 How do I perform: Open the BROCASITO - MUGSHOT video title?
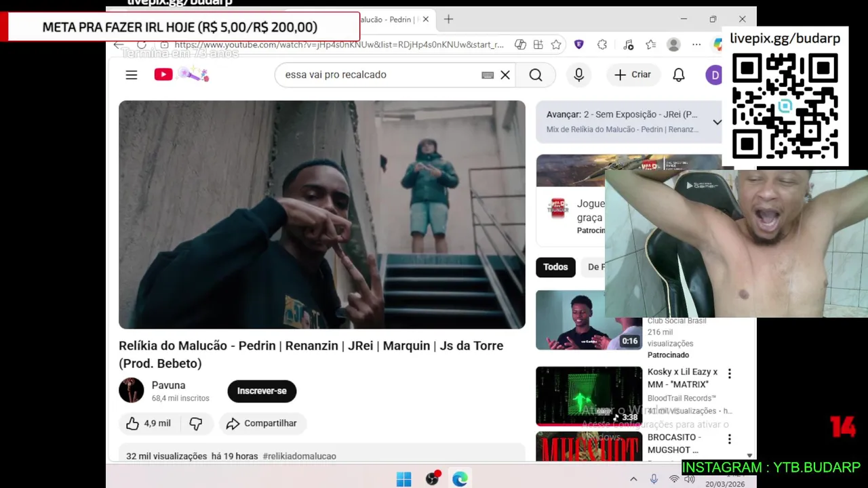673,443
